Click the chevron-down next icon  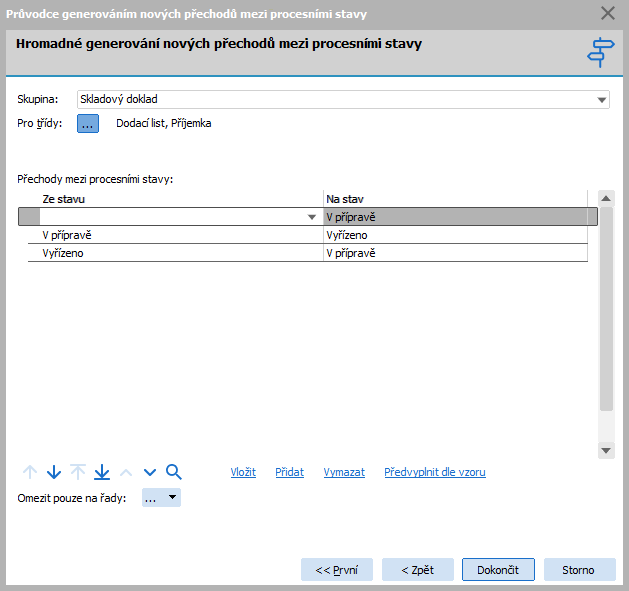point(150,472)
